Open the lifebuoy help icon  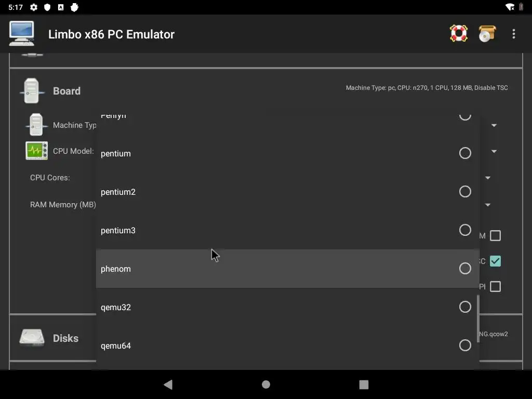[x=458, y=34]
